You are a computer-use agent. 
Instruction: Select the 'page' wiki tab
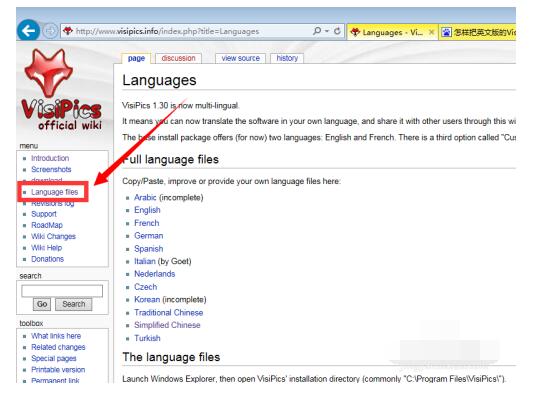[136, 58]
